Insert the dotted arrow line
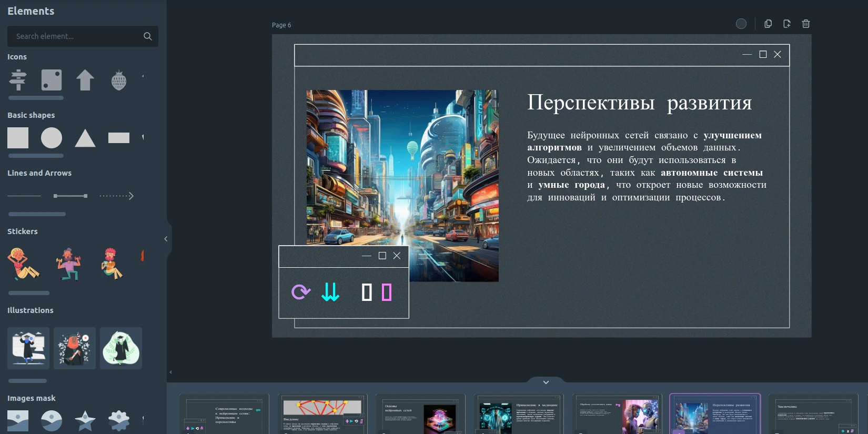Image resolution: width=868 pixels, height=434 pixels. coord(117,196)
